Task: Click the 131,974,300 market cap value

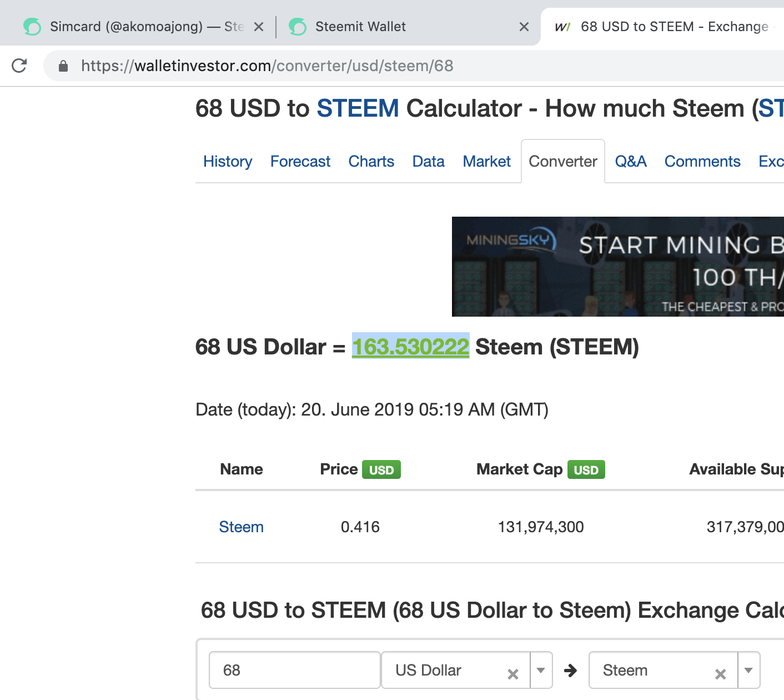Action: coord(541,527)
